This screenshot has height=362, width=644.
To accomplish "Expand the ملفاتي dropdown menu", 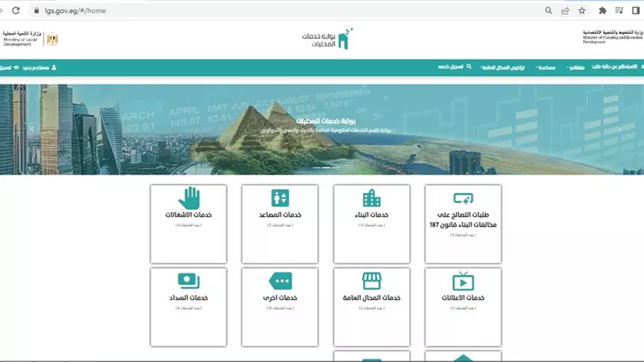I will pos(576,68).
